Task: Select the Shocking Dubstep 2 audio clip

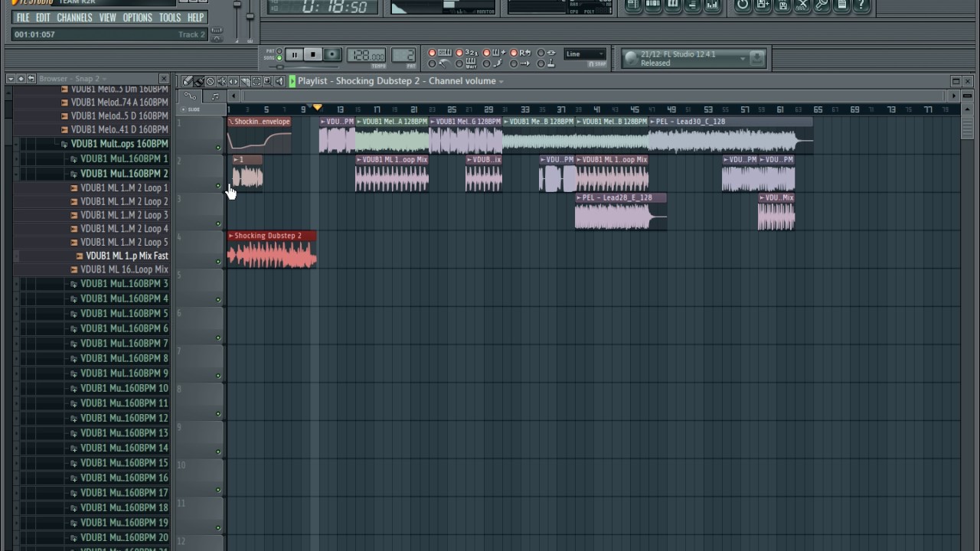Action: pos(272,250)
